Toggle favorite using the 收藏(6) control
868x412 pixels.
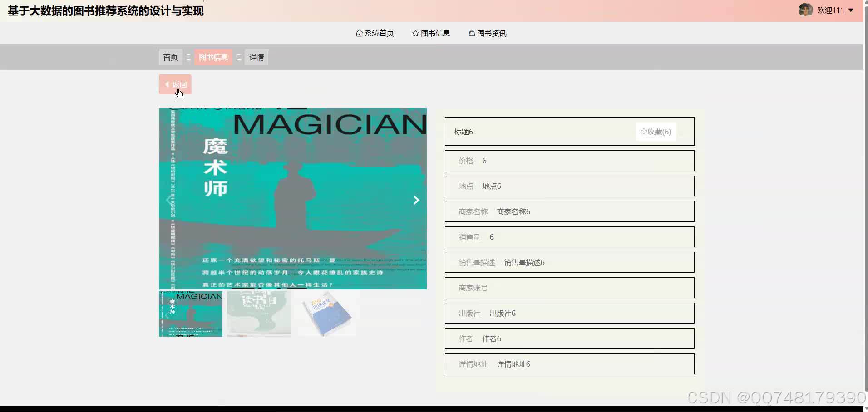(656, 132)
